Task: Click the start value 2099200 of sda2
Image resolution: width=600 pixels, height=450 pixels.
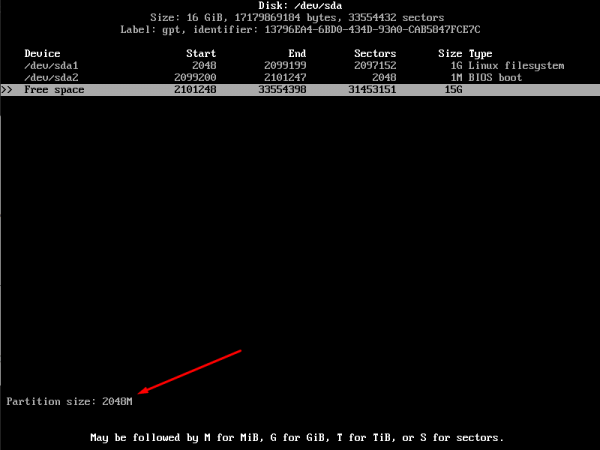Action: coord(195,77)
